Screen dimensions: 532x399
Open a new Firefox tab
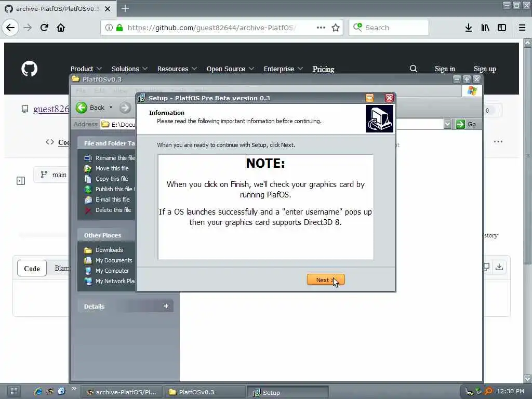[x=125, y=8]
